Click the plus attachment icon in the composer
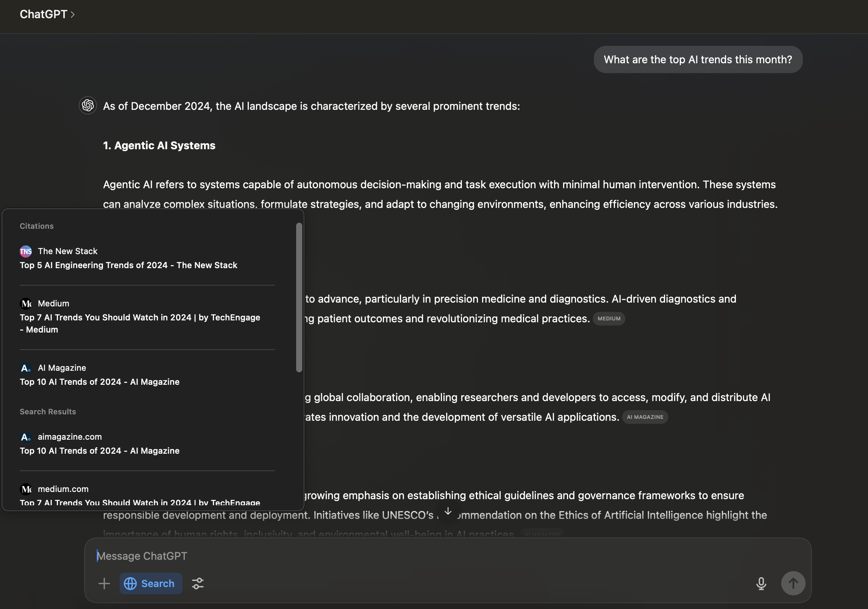The width and height of the screenshot is (868, 609). (104, 583)
